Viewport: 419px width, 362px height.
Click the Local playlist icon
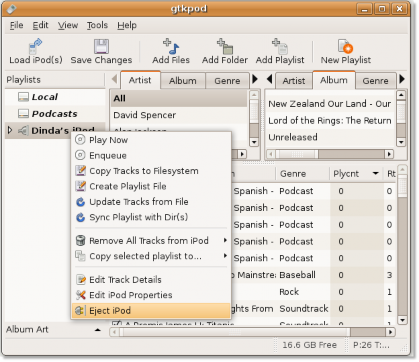pyautogui.click(x=23, y=97)
